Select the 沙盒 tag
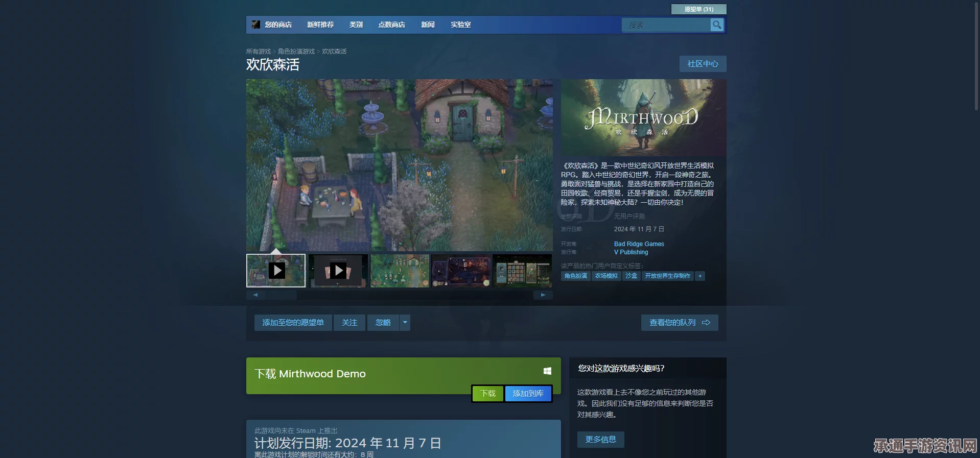Viewport: 980px width, 458px height. tap(632, 276)
